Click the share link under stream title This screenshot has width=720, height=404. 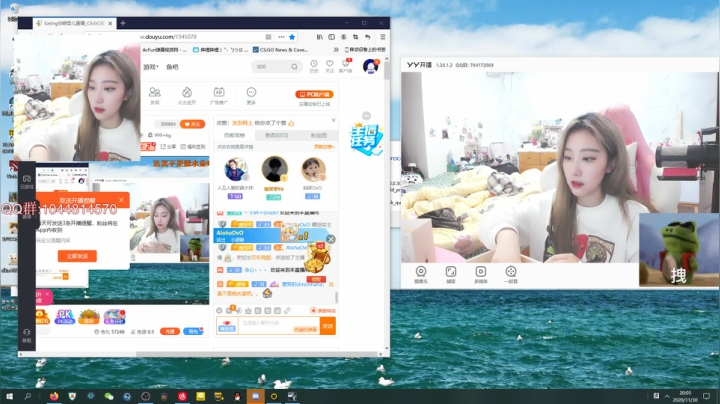pos(169,147)
